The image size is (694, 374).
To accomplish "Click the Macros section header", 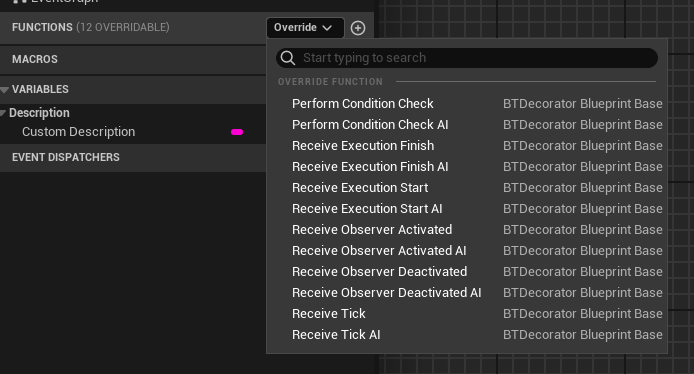I will [x=133, y=59].
